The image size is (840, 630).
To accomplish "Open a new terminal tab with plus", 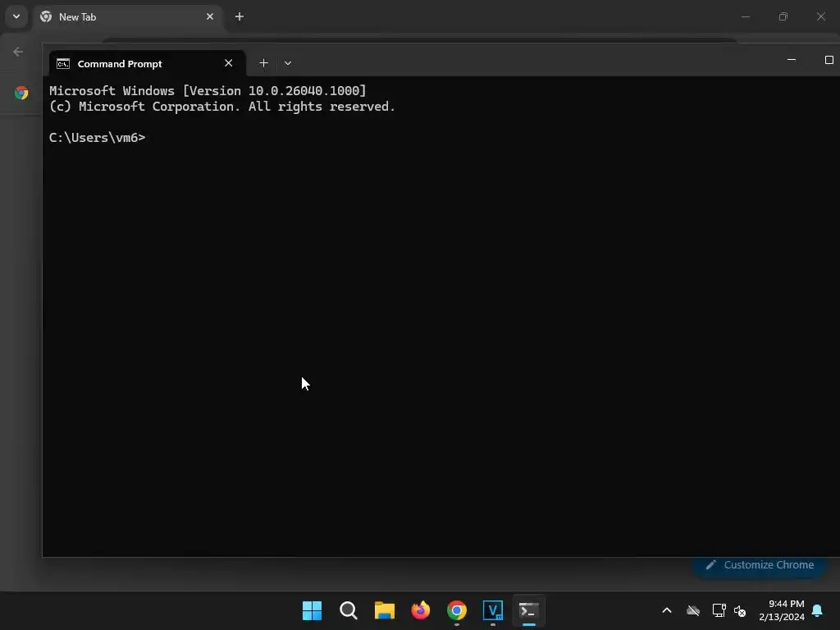I will point(263,63).
